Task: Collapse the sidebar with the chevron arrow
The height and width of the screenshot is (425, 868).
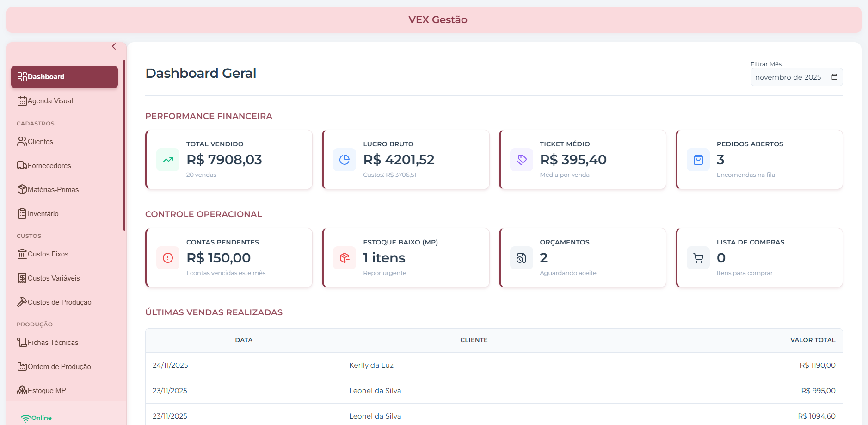Action: pos(114,46)
